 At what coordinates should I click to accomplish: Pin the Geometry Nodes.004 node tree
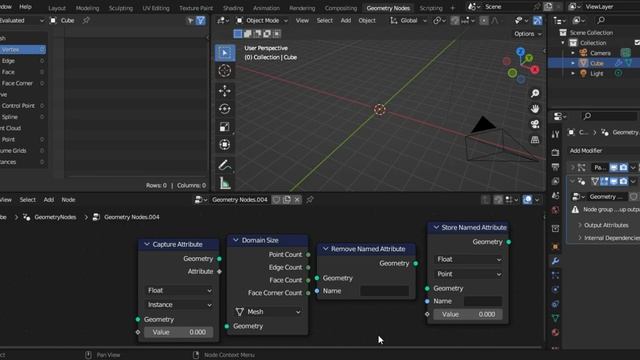click(310, 200)
